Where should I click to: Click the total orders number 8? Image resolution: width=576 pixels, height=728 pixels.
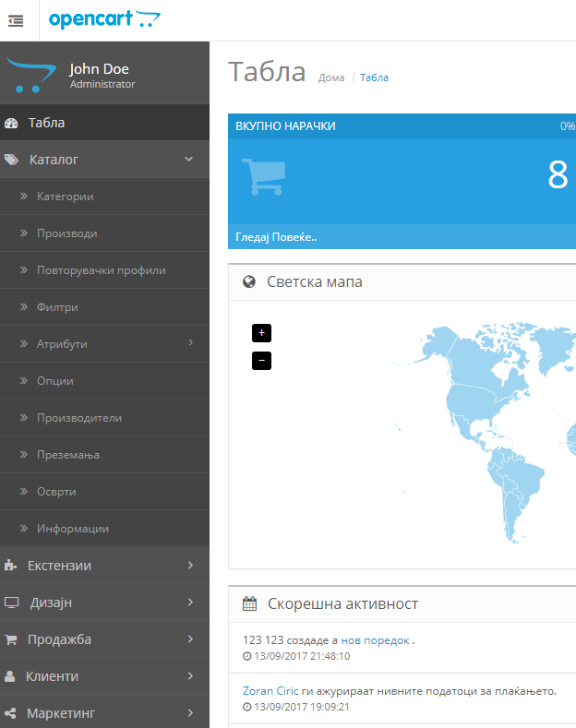[558, 175]
